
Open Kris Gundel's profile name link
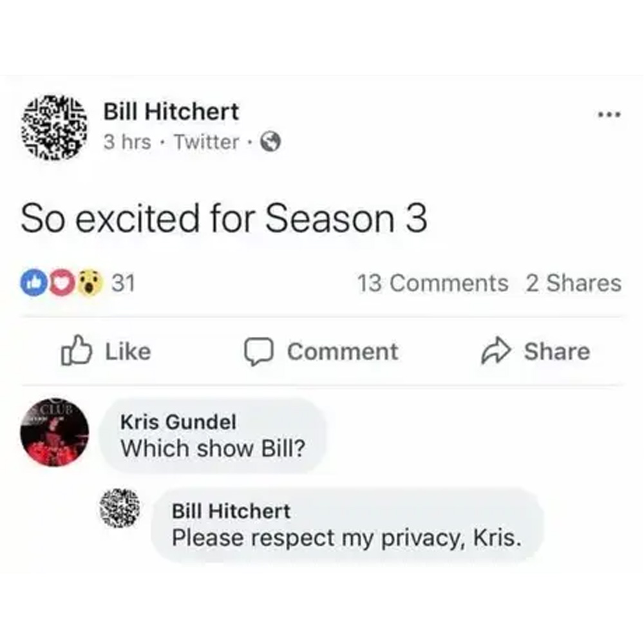[178, 422]
